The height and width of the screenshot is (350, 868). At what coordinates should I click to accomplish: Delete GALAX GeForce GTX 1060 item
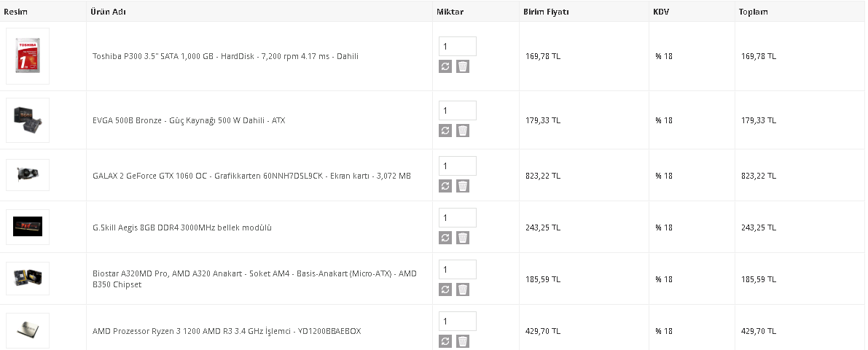click(x=463, y=187)
